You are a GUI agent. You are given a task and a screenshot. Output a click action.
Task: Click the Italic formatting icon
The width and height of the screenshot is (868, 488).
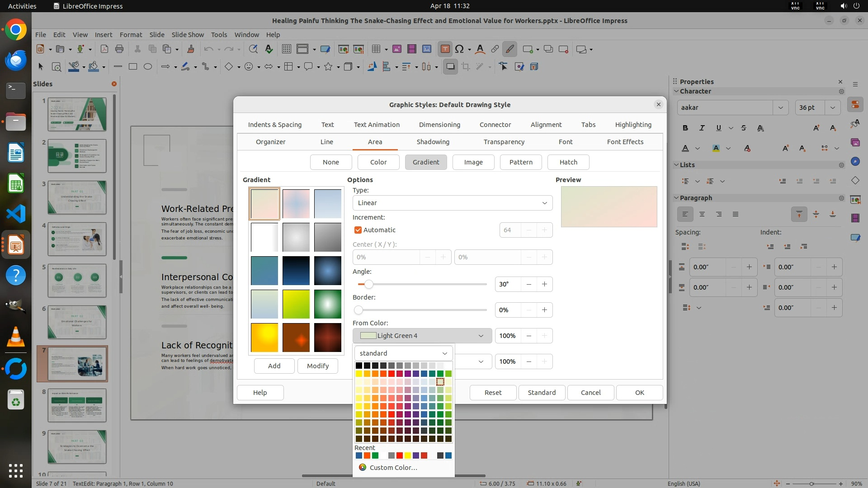click(x=702, y=128)
